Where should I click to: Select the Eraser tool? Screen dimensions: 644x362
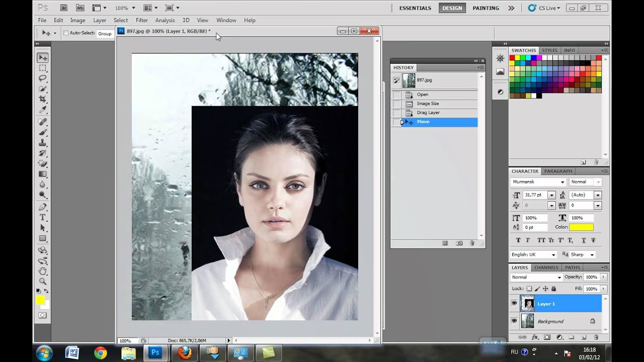[x=43, y=164]
